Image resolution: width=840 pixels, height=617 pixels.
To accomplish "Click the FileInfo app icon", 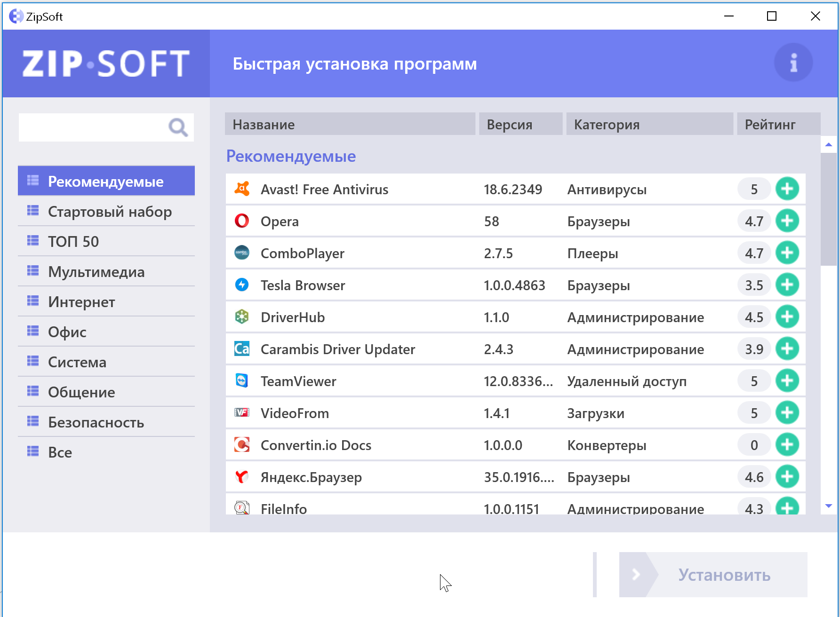I will (242, 507).
